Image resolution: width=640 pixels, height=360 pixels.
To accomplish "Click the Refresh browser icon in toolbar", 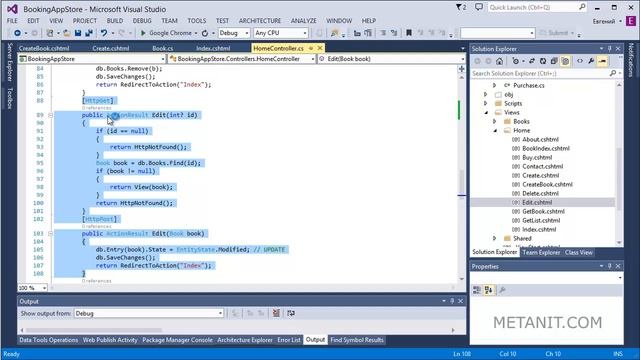I will (x=205, y=33).
